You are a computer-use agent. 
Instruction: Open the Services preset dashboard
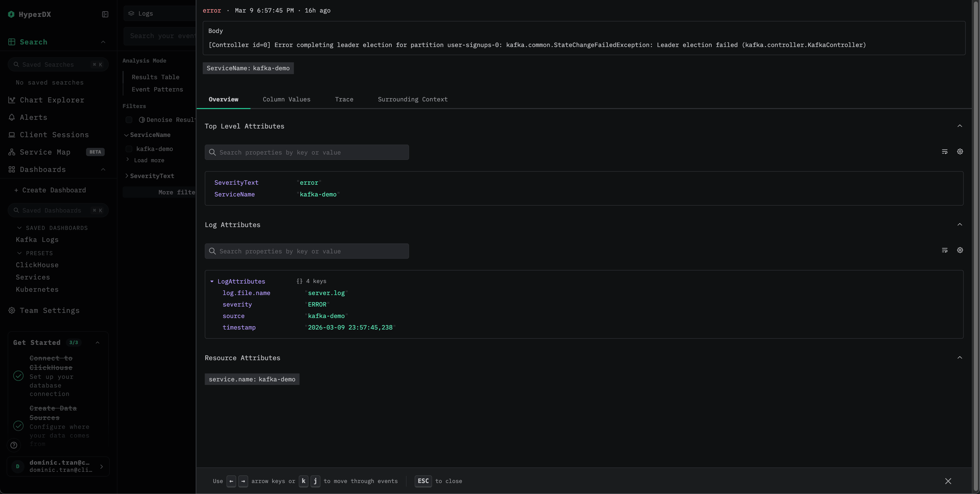pyautogui.click(x=33, y=277)
